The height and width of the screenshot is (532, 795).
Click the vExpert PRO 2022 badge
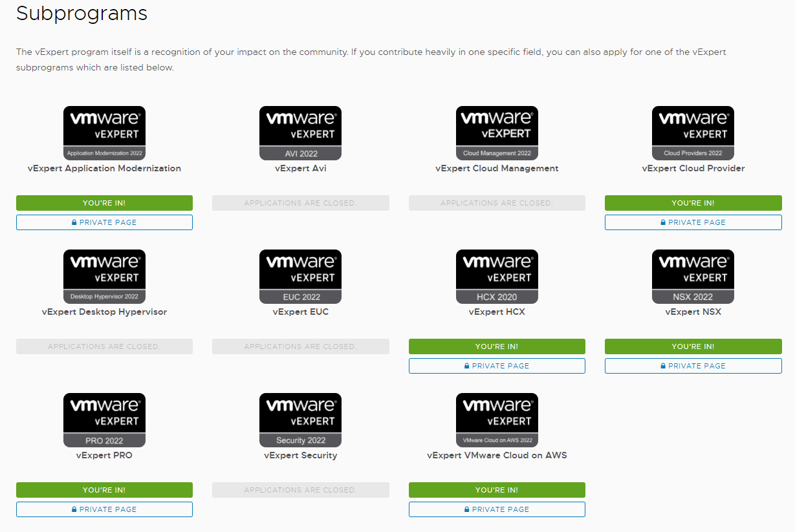pyautogui.click(x=104, y=420)
